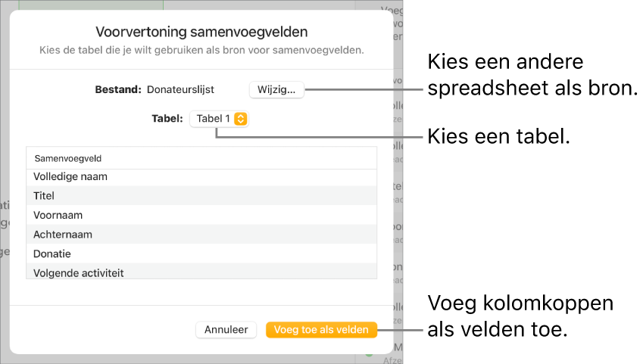Image resolution: width=643 pixels, height=364 pixels.
Task: Click the Tabel: label text
Action: (x=167, y=119)
